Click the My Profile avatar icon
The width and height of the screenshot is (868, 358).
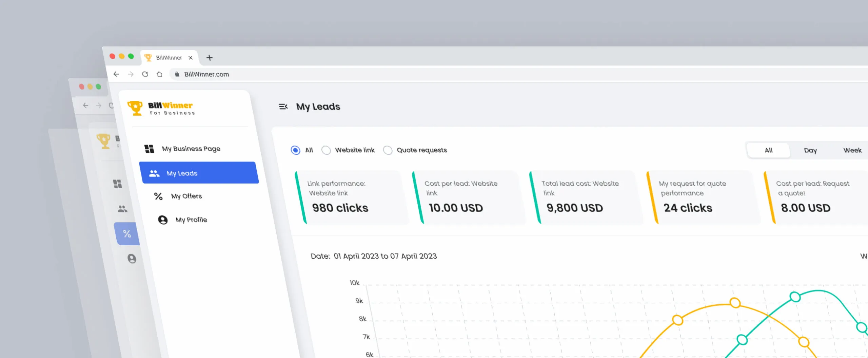pyautogui.click(x=163, y=220)
